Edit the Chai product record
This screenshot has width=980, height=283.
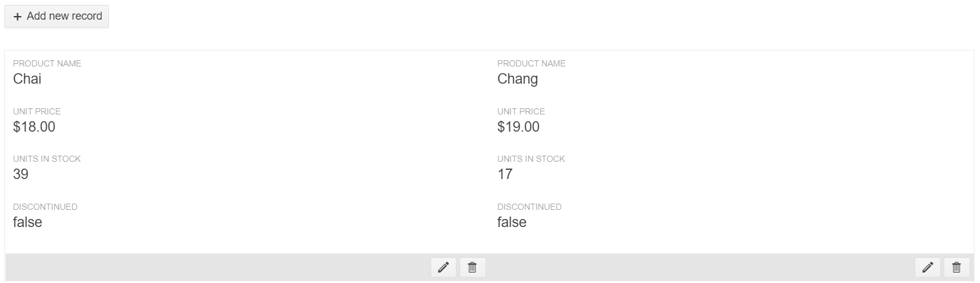click(x=443, y=268)
